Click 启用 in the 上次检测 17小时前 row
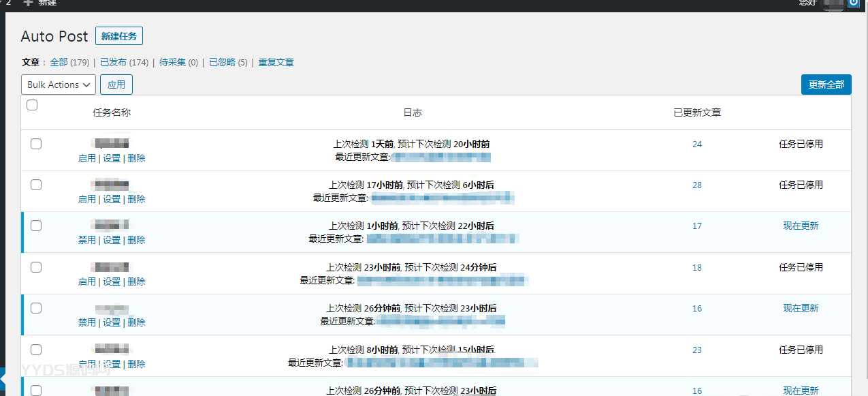Viewport: 868px width, 396px height. (87, 199)
